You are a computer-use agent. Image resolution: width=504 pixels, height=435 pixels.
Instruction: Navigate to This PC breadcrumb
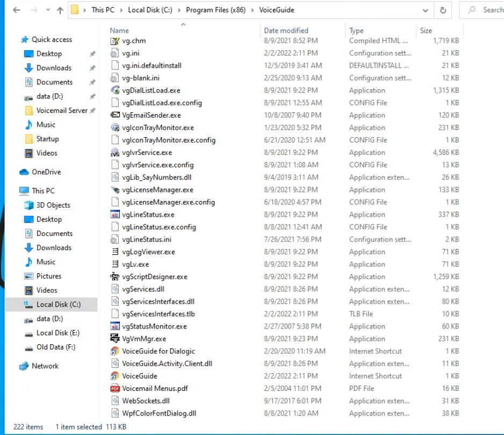(103, 10)
